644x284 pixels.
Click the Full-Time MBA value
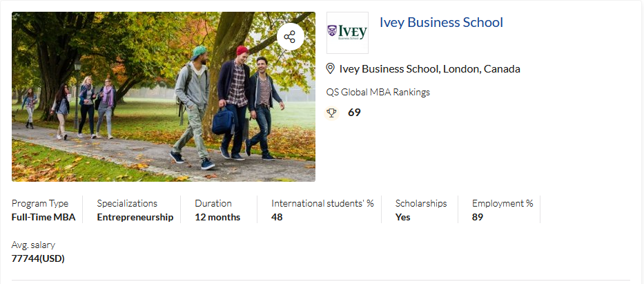(43, 217)
